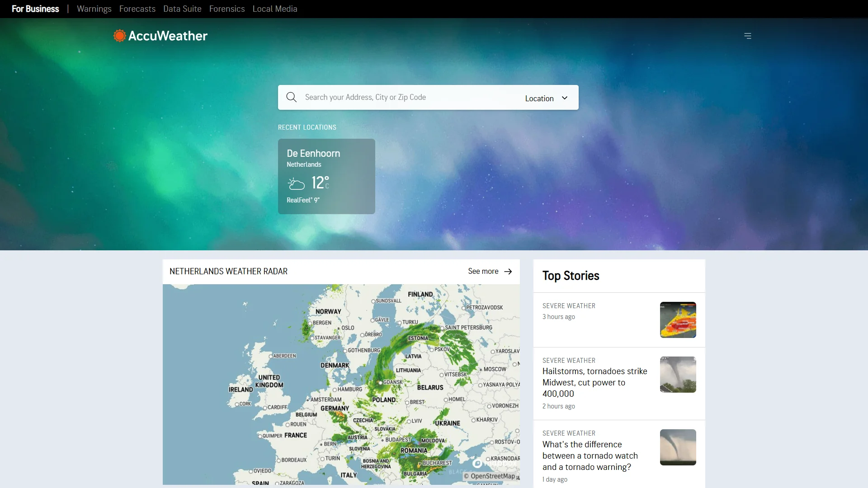
Task: Open the hamburger menu icon
Action: click(748, 36)
